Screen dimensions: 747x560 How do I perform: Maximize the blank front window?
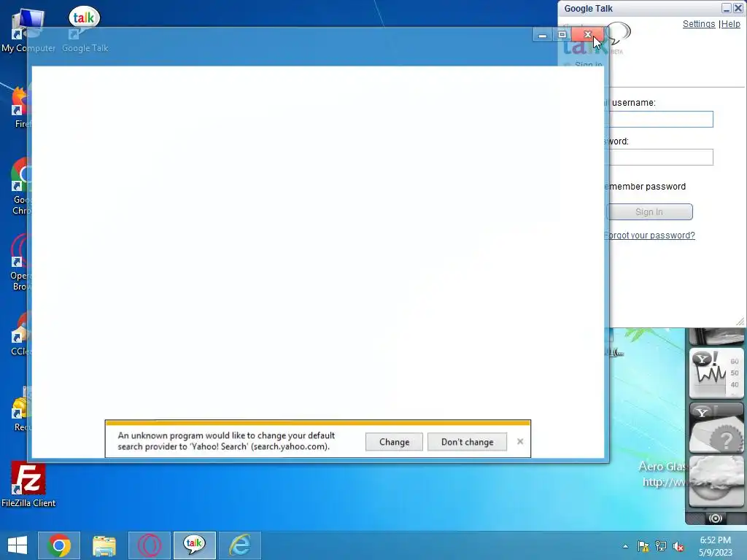coord(562,35)
